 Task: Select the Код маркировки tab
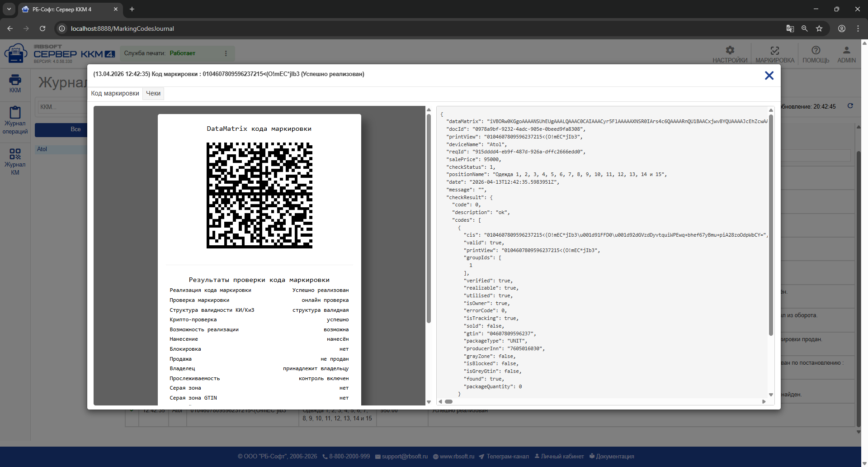[115, 94]
